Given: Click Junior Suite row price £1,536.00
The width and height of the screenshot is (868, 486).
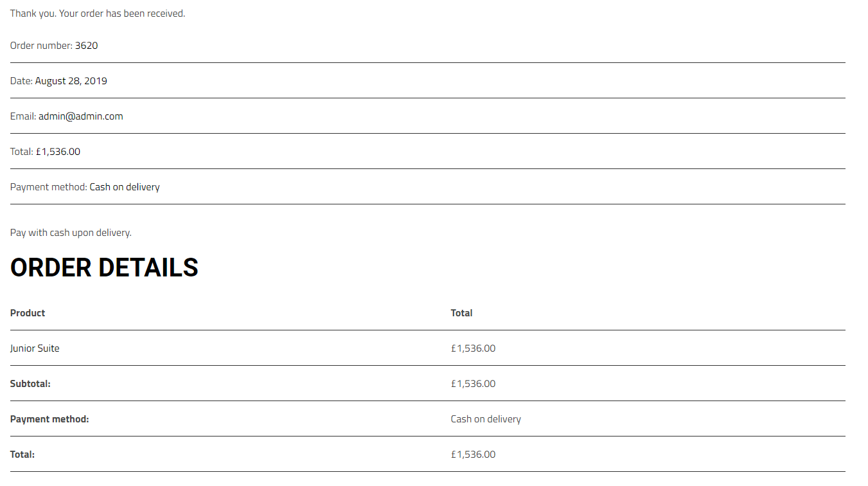Looking at the screenshot, I should click(473, 348).
